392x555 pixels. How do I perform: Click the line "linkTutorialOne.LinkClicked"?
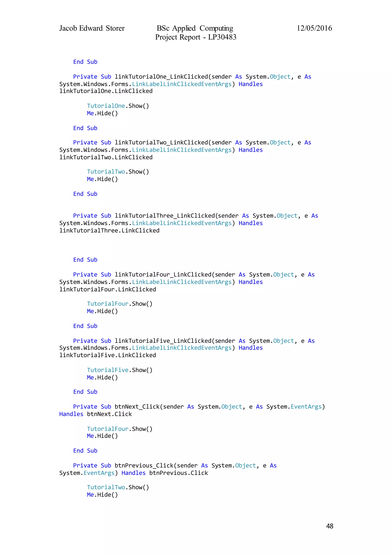pos(106,91)
